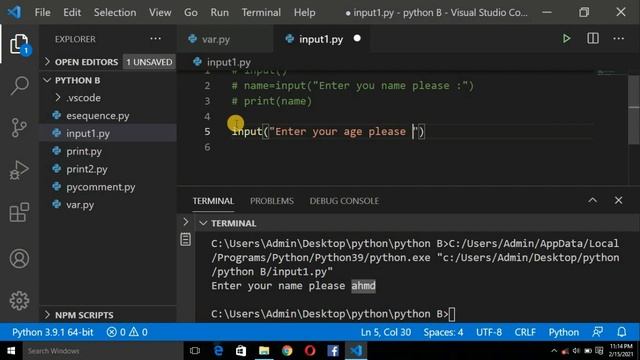Open notifications bell in status bar
The width and height of the screenshot is (640, 360).
coord(622,332)
